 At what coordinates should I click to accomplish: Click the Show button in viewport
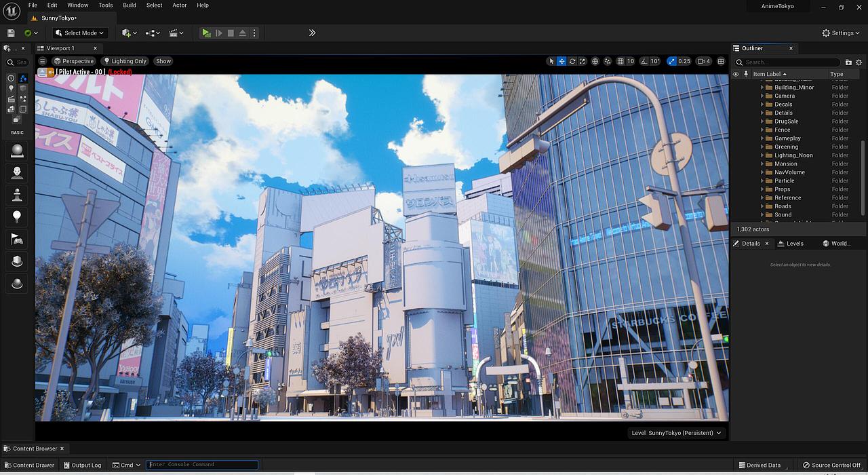click(x=163, y=61)
